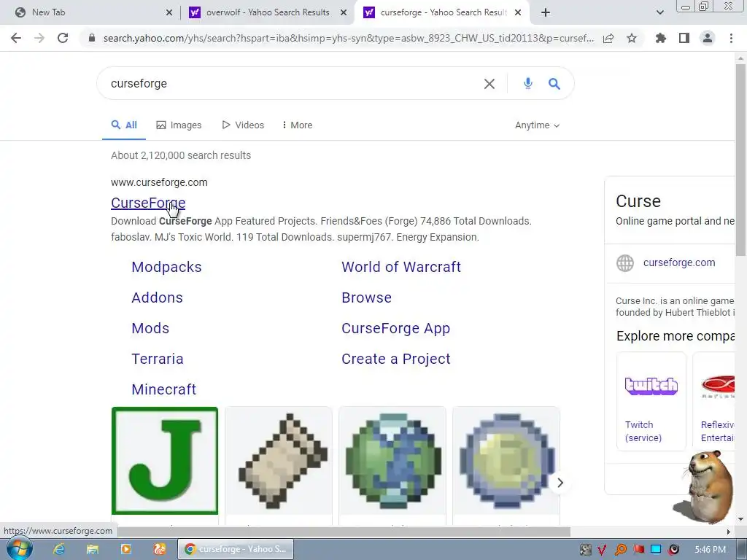Open the media player taskbar icon

tap(126, 549)
